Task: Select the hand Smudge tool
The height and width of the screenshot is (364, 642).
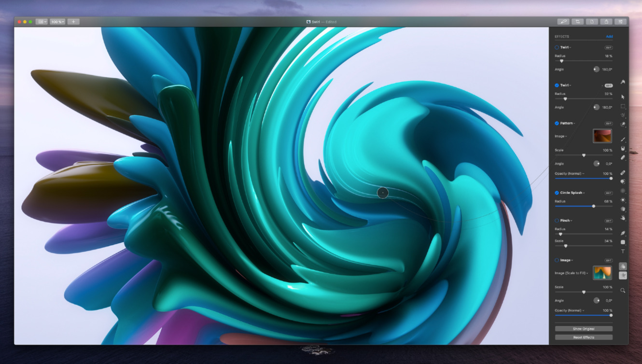Action: (623, 218)
